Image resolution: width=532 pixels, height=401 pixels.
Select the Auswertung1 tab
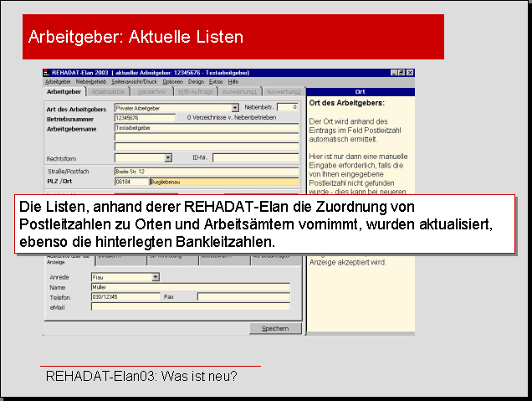[x=239, y=91]
